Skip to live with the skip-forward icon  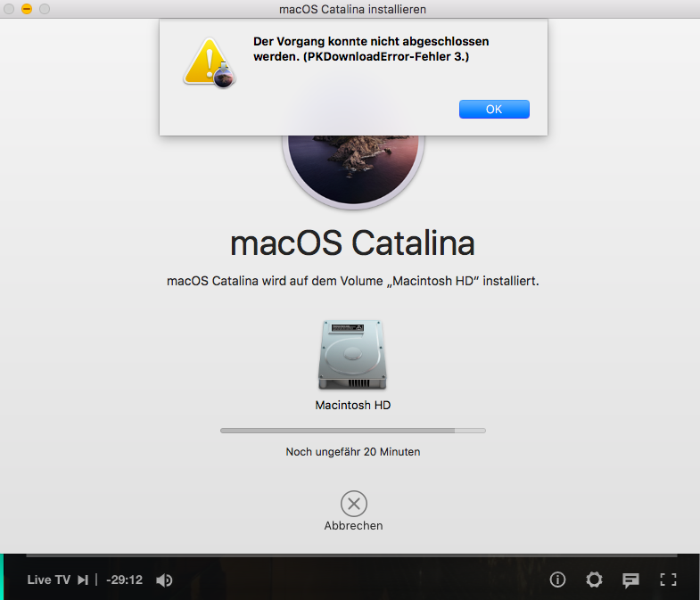tap(83, 579)
